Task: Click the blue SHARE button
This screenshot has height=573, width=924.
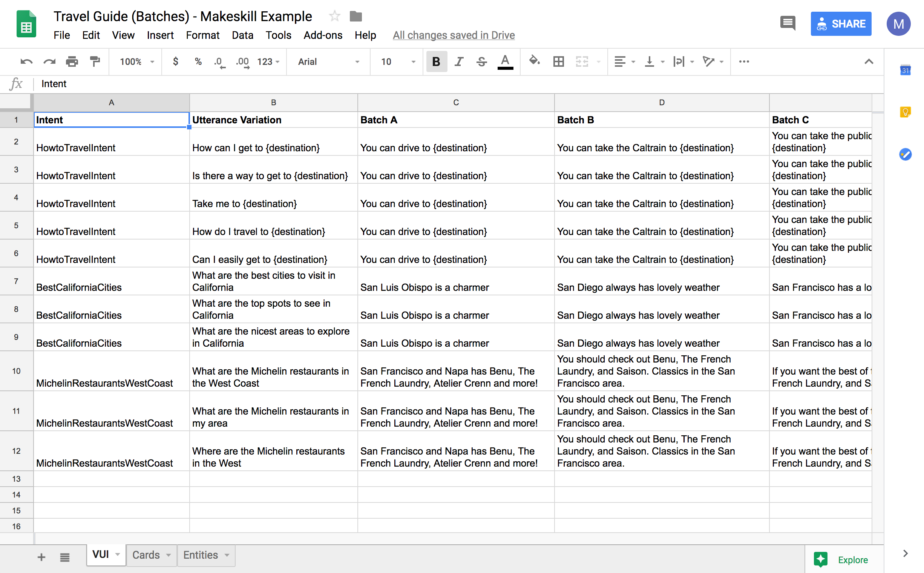Action: [x=841, y=24]
